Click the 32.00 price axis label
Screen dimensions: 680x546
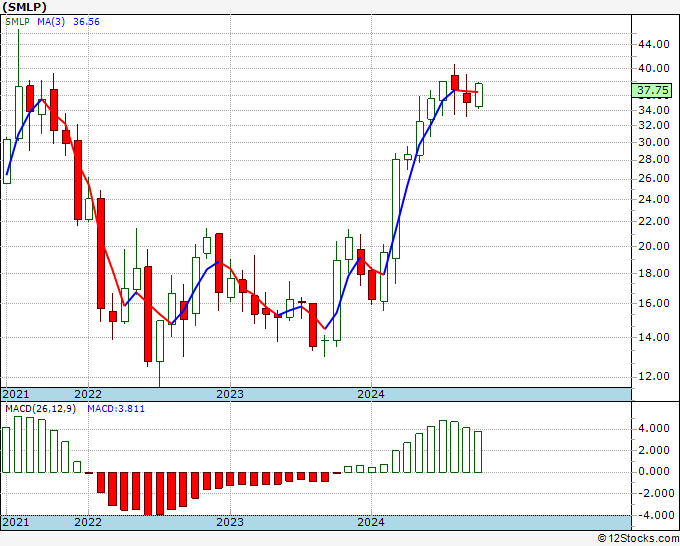click(x=654, y=125)
